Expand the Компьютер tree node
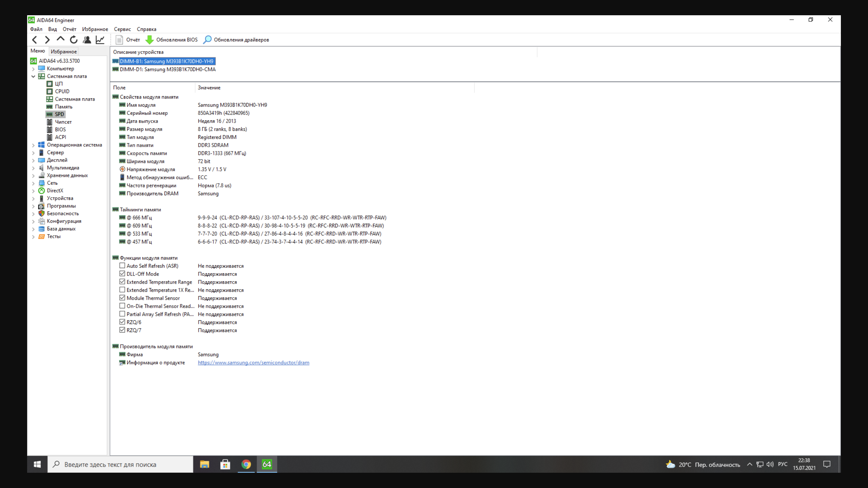868x488 pixels. tap(33, 69)
